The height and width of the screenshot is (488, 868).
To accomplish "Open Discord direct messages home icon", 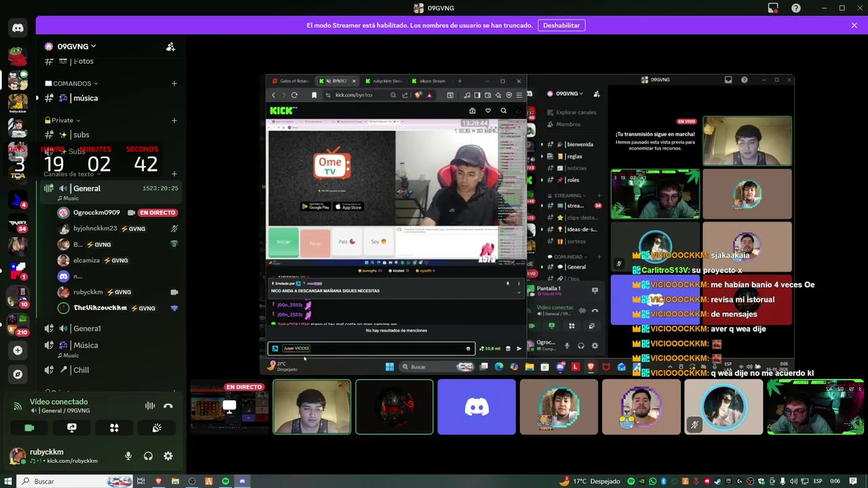I will [18, 28].
